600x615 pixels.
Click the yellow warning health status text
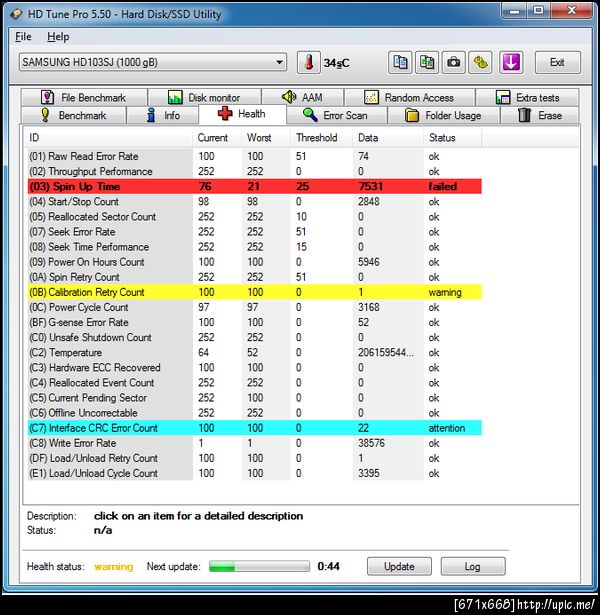pyautogui.click(x=114, y=567)
